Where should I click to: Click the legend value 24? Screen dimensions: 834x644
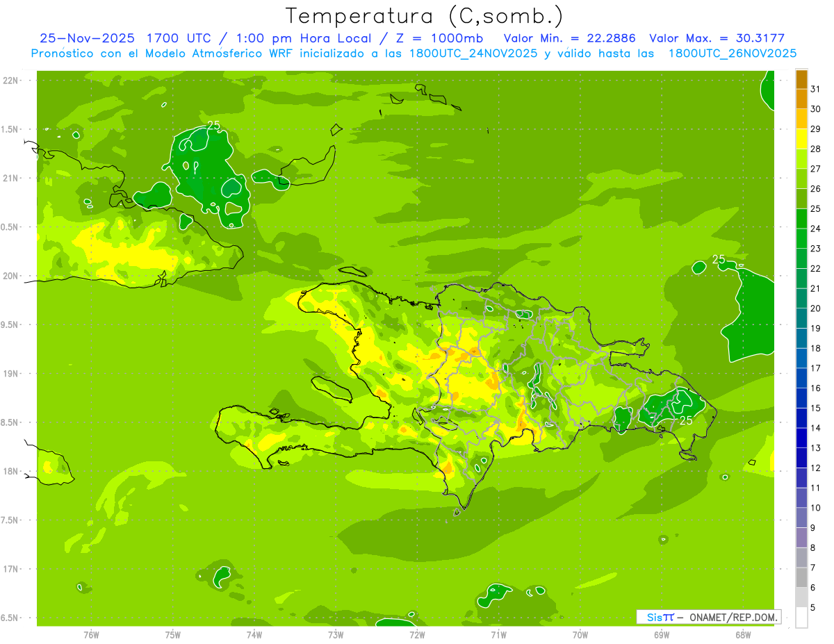tap(815, 229)
